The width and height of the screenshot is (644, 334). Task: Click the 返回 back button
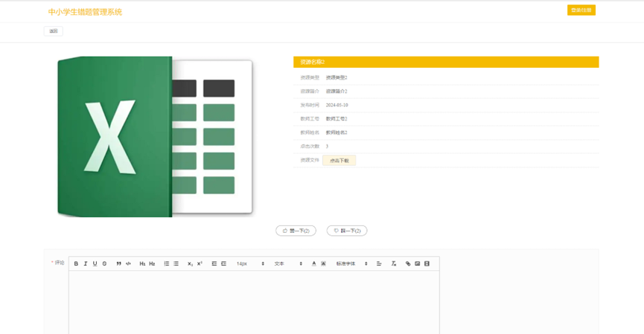coord(54,30)
